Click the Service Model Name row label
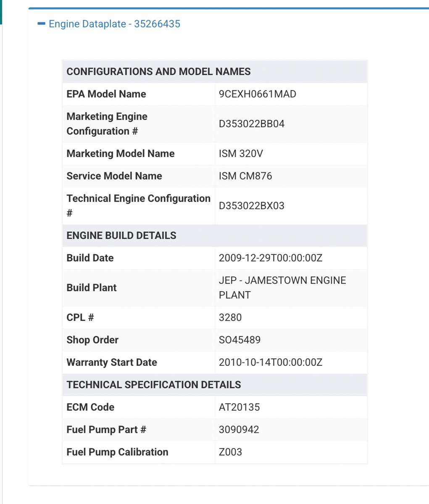Viewport: 429px width, 504px height. click(114, 176)
